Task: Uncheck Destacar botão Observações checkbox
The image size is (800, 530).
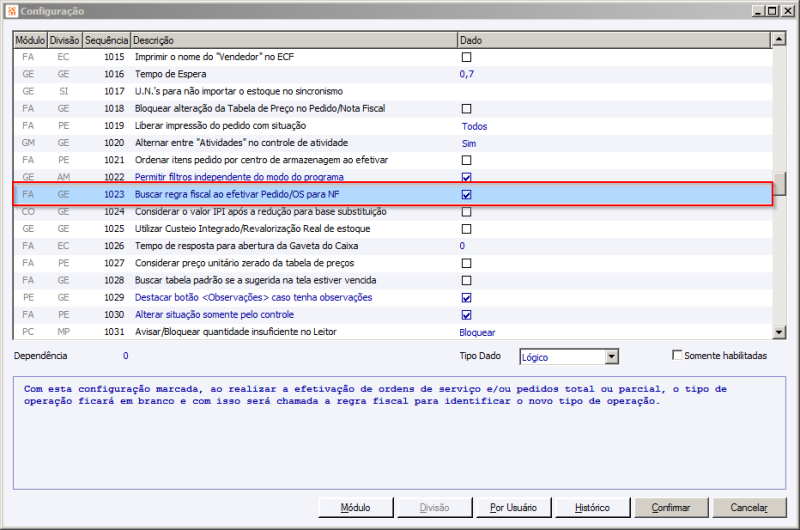Action: point(466,297)
